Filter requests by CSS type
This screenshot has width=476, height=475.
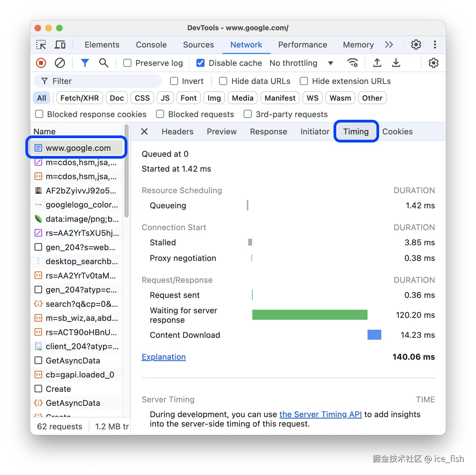point(142,98)
